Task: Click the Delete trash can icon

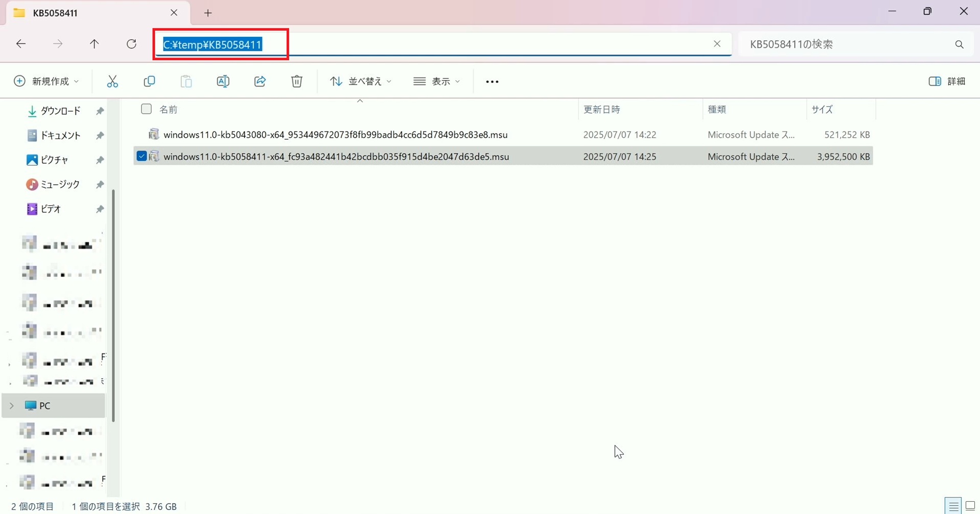Action: click(x=297, y=82)
